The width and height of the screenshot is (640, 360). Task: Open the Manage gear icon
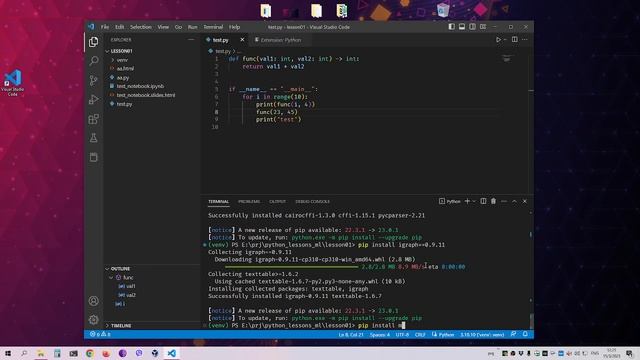(x=93, y=320)
